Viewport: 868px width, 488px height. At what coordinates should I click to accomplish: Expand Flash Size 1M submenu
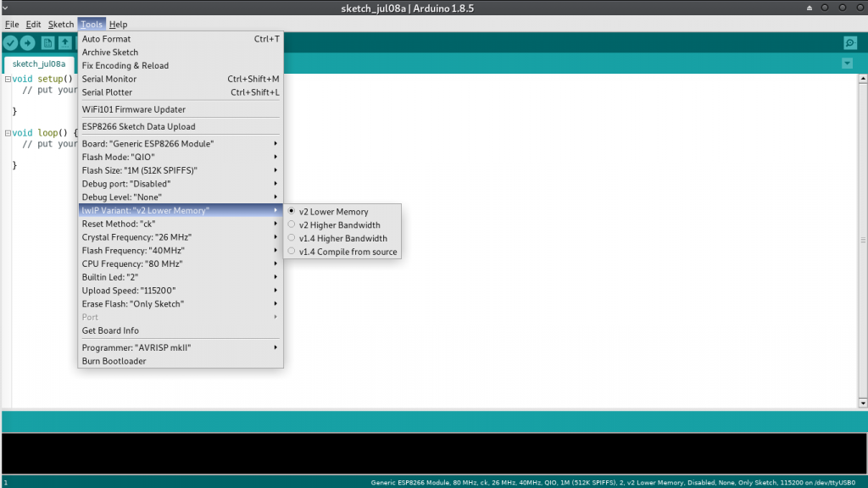[x=181, y=169]
